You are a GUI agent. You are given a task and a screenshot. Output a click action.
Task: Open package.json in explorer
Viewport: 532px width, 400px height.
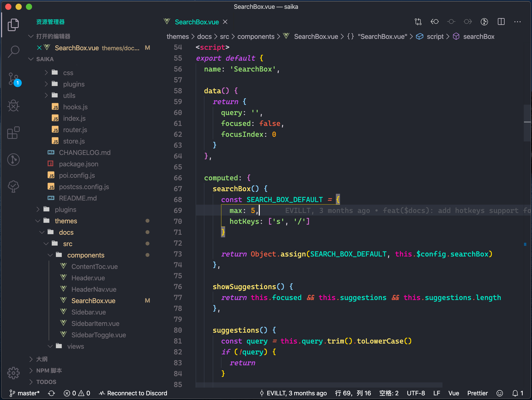click(x=78, y=164)
